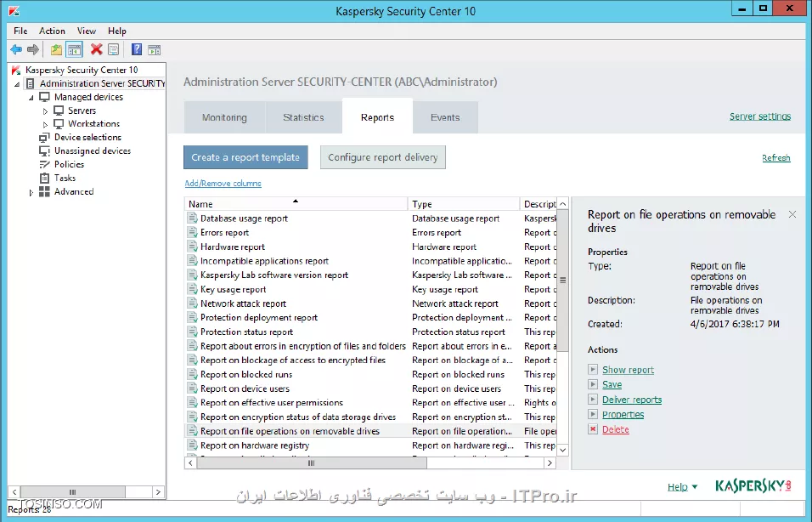Screen dimensions: 812x522
Task: Click the red Delete action icon
Action: tap(593, 429)
